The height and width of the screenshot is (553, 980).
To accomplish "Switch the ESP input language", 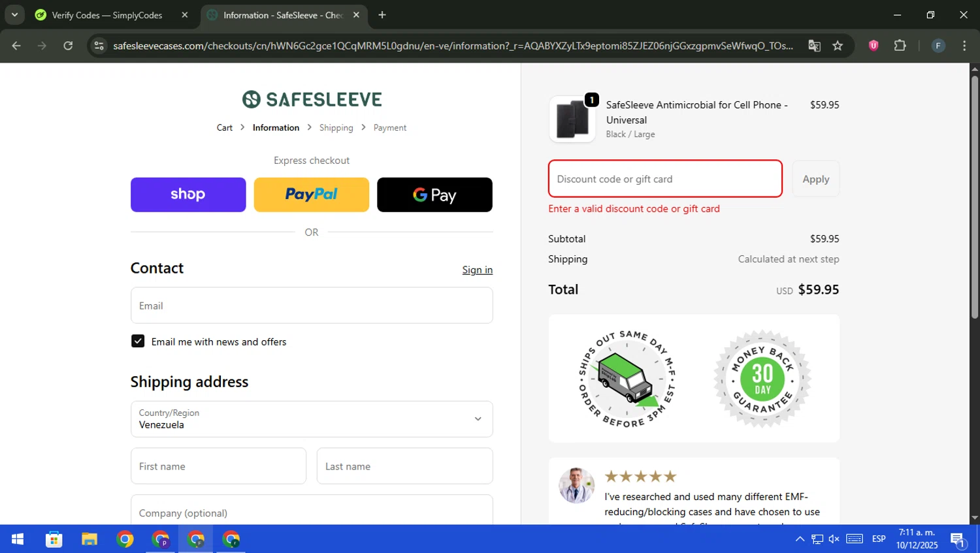I will pyautogui.click(x=879, y=539).
